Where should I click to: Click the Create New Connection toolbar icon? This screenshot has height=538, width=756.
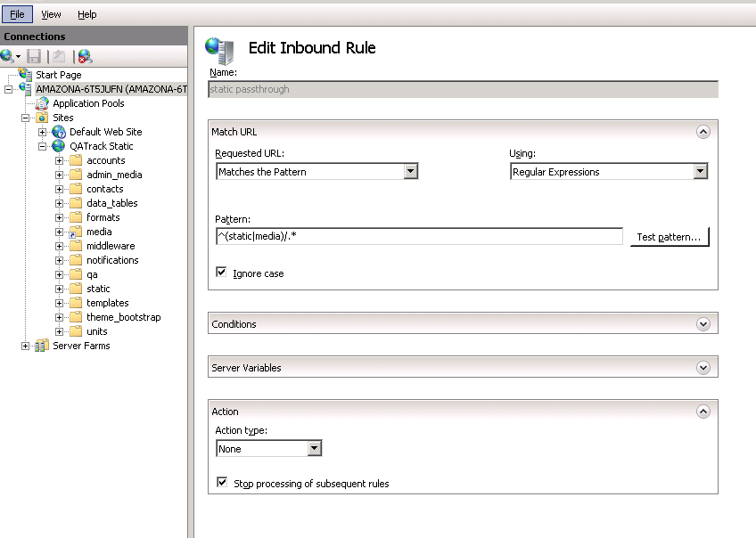click(x=8, y=56)
